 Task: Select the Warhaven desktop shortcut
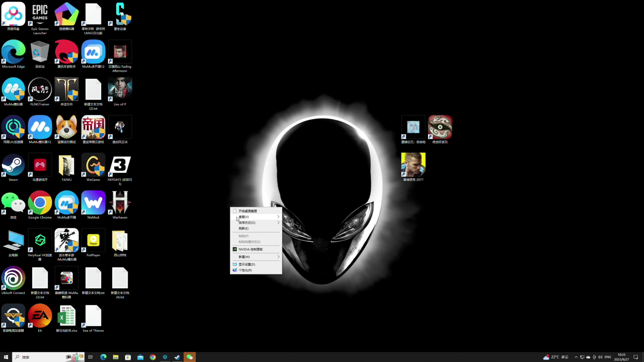[x=120, y=205]
